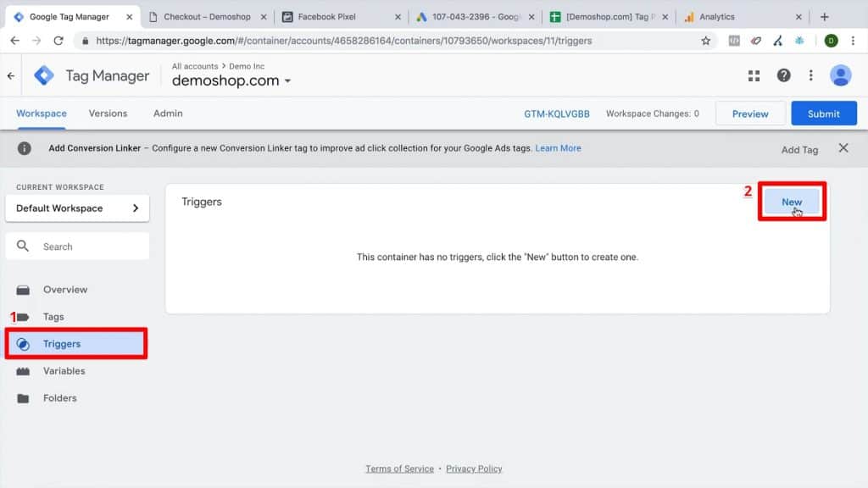Viewport: 868px width, 488px height.
Task: Open the Help question mark icon
Action: [783, 75]
